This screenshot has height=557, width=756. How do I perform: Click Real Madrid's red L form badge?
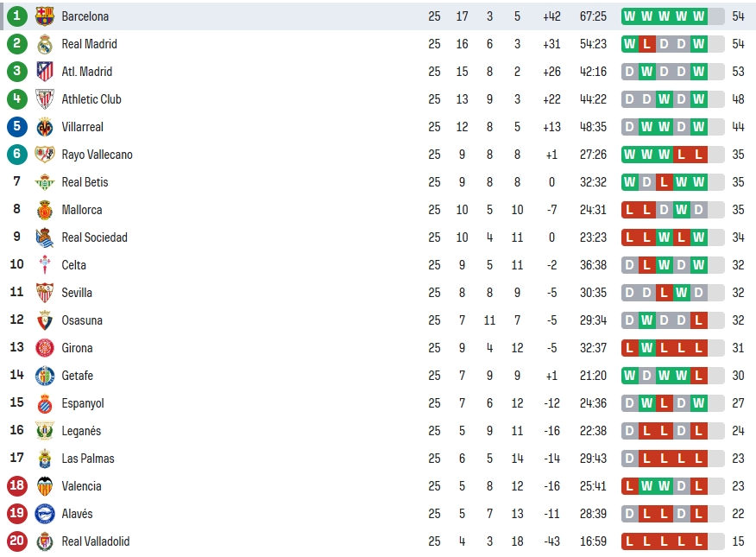pos(647,44)
